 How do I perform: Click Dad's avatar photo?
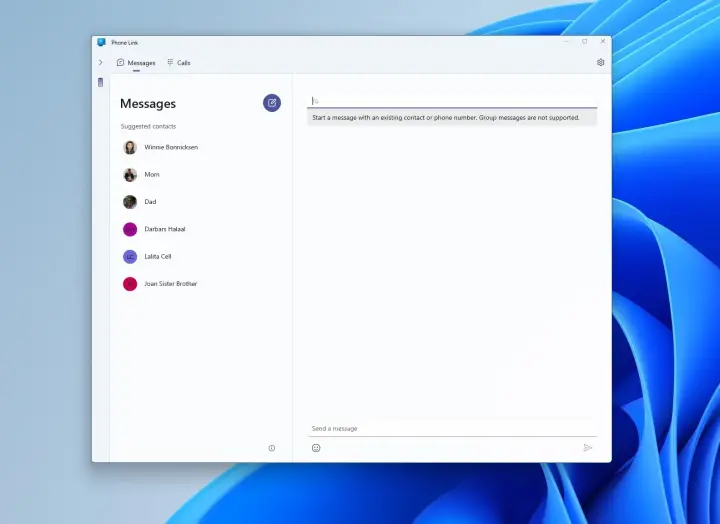click(130, 202)
